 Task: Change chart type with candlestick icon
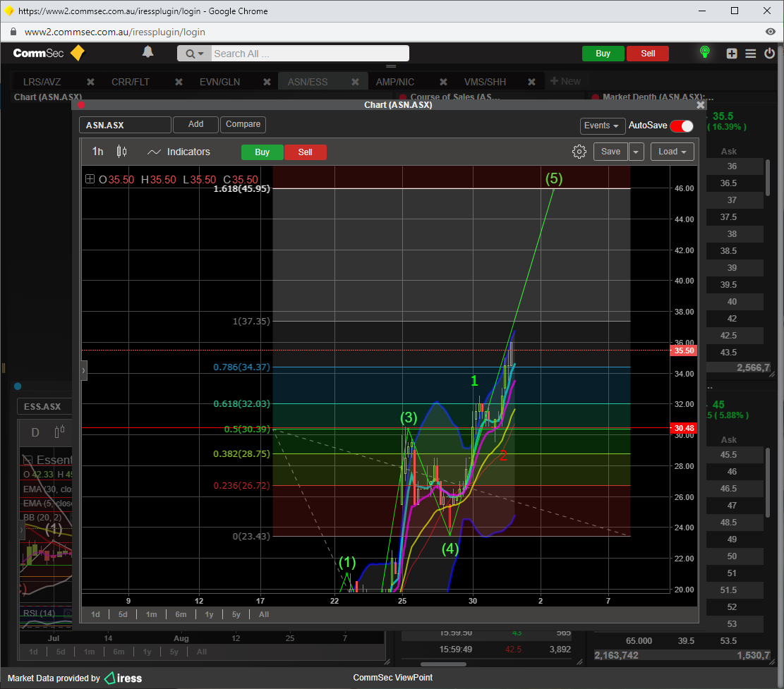[x=121, y=152]
